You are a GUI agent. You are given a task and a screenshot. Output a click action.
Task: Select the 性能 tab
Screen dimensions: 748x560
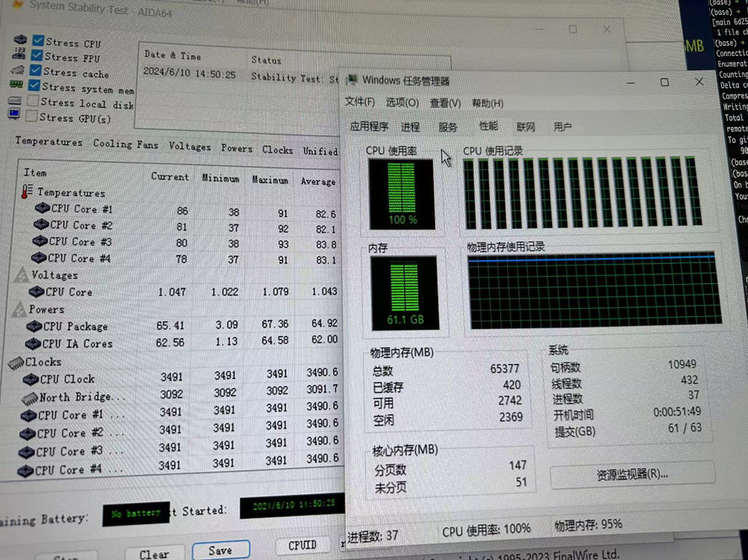488,126
